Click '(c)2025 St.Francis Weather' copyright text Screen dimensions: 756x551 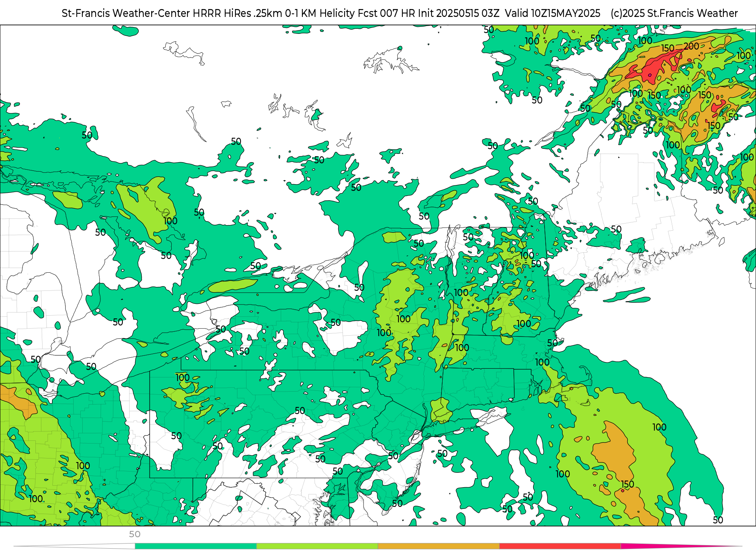pos(674,13)
